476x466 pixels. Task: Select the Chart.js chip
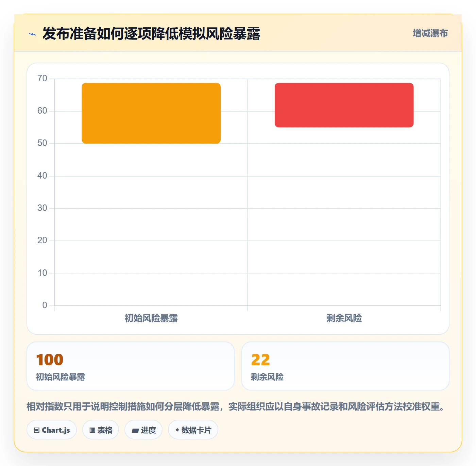(52, 430)
